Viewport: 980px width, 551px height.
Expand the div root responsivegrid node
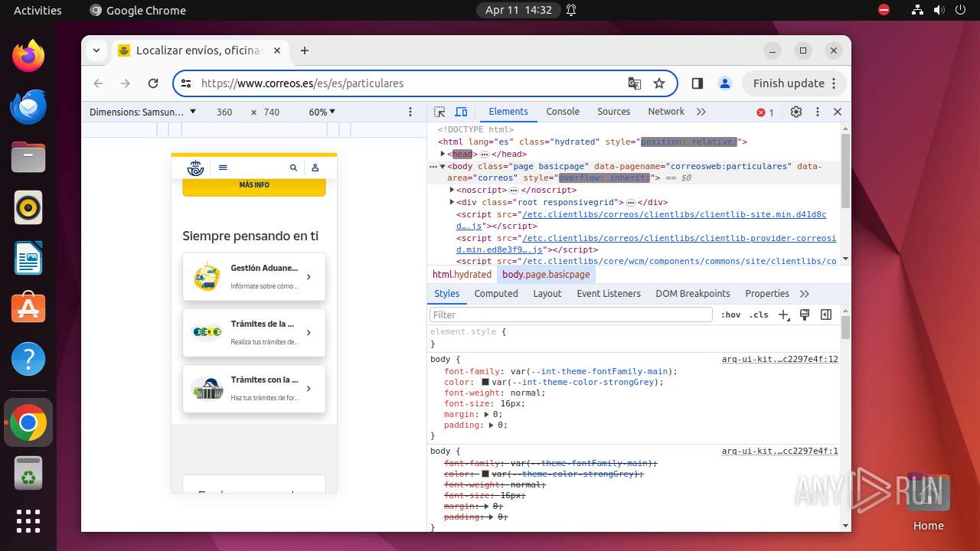pos(452,202)
